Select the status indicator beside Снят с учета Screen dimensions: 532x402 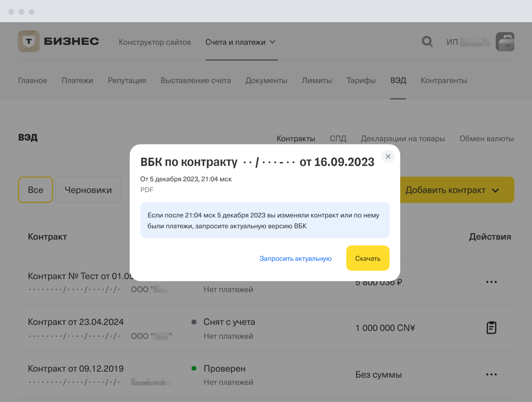(x=194, y=322)
